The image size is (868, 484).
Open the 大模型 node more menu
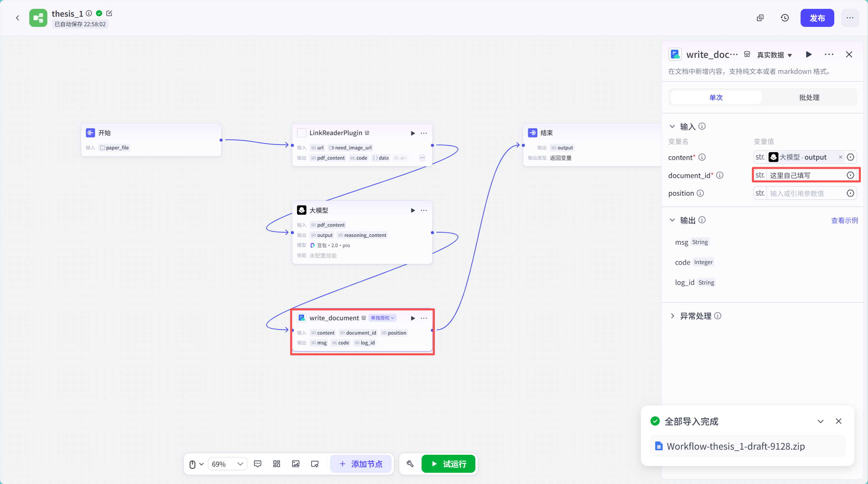(424, 210)
